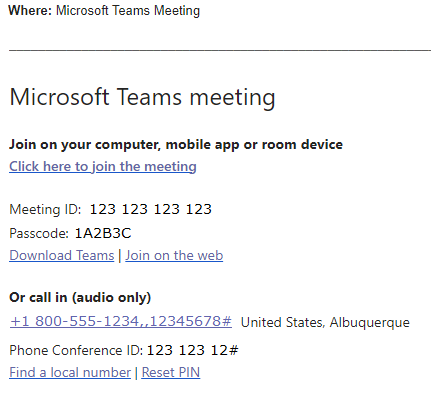Click the Phone Conference ID value 123 123 12#
The image size is (431, 397).
(x=193, y=350)
